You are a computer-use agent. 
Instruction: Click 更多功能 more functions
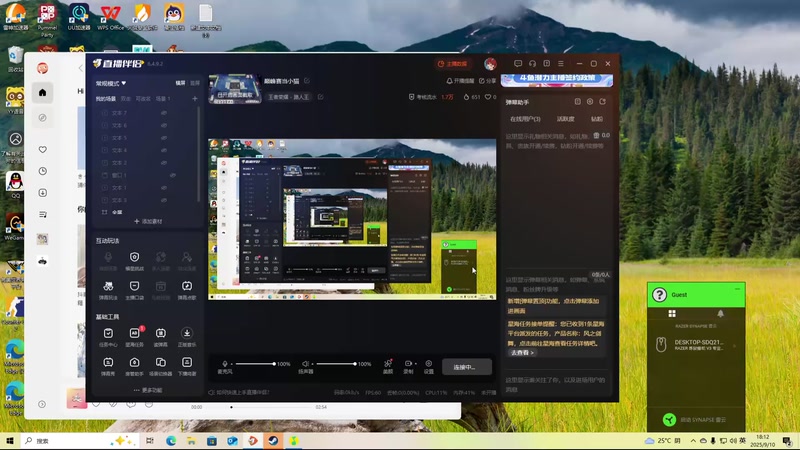click(148, 390)
